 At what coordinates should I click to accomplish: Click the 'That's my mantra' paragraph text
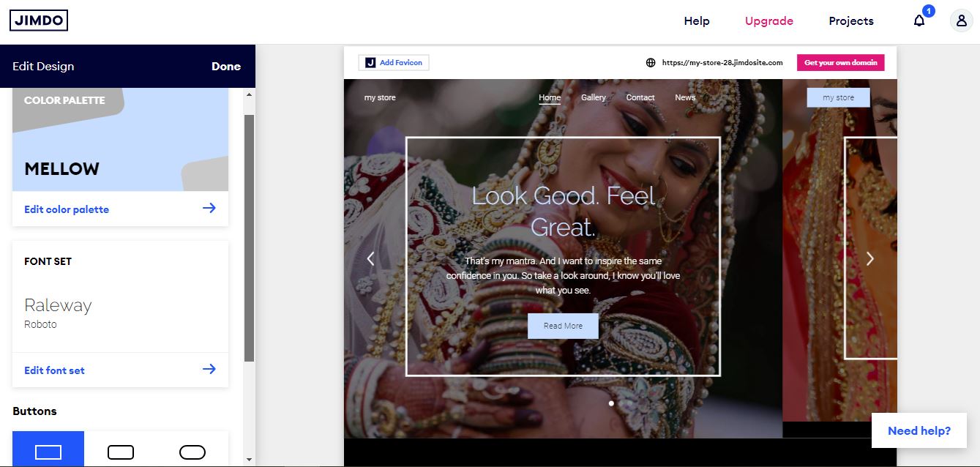point(563,275)
